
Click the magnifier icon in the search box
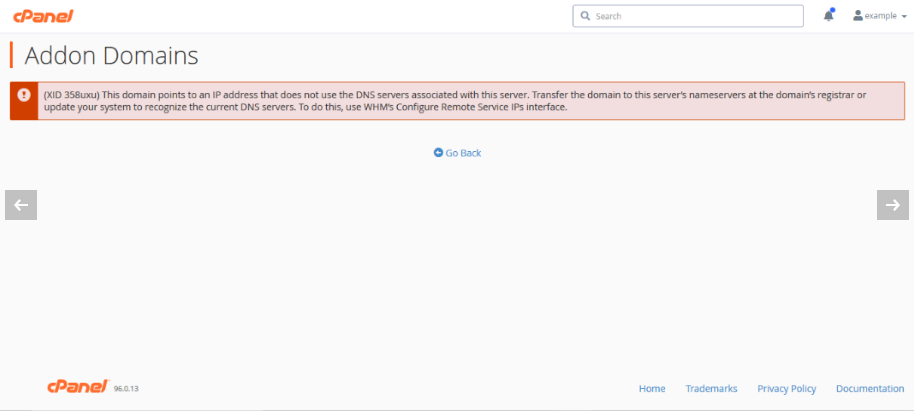(x=585, y=16)
